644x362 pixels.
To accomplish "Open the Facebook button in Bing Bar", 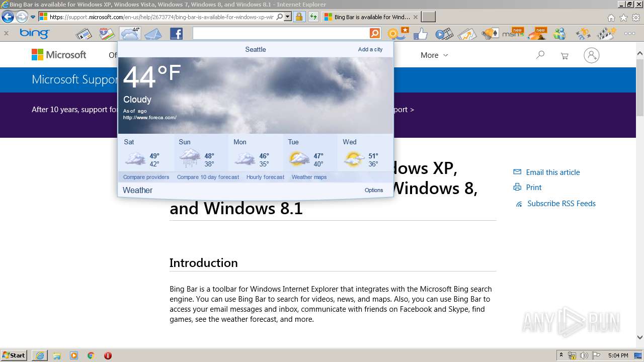I will point(176,34).
